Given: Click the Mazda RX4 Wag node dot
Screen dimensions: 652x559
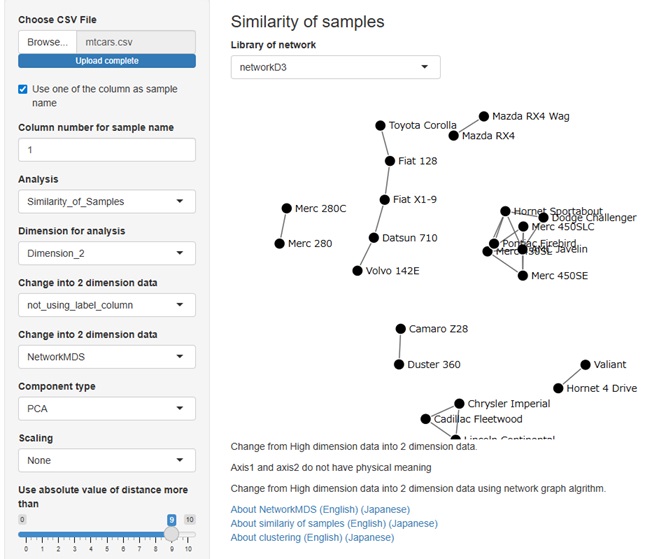Looking at the screenshot, I should tap(484, 116).
